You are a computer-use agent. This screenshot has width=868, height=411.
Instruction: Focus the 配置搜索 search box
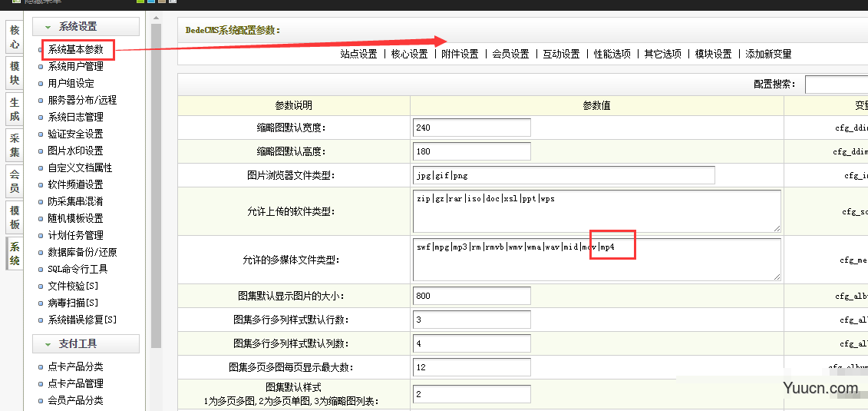836,85
